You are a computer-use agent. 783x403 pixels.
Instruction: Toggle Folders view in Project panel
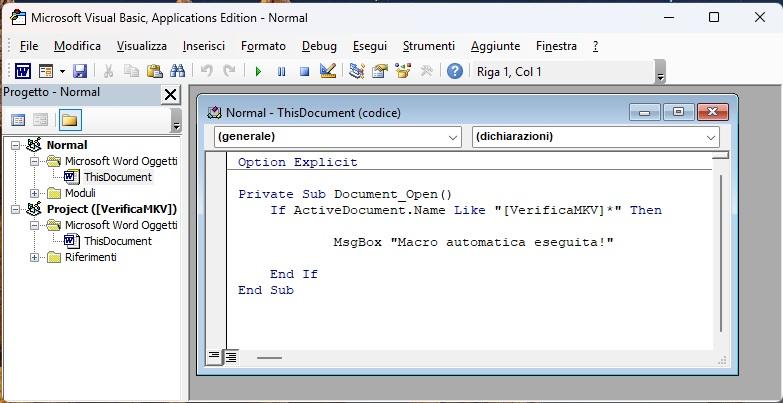[69, 120]
